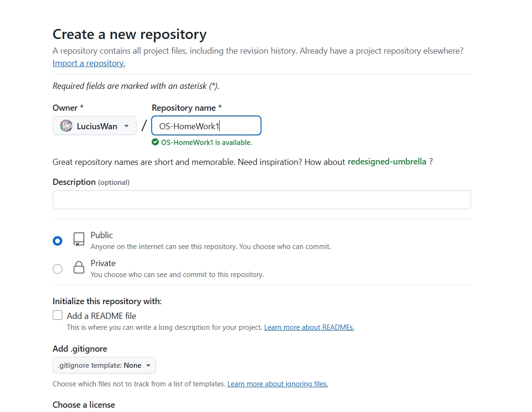The height and width of the screenshot is (412, 532).
Task: Check the Add a README file checkbox
Action: tap(58, 316)
